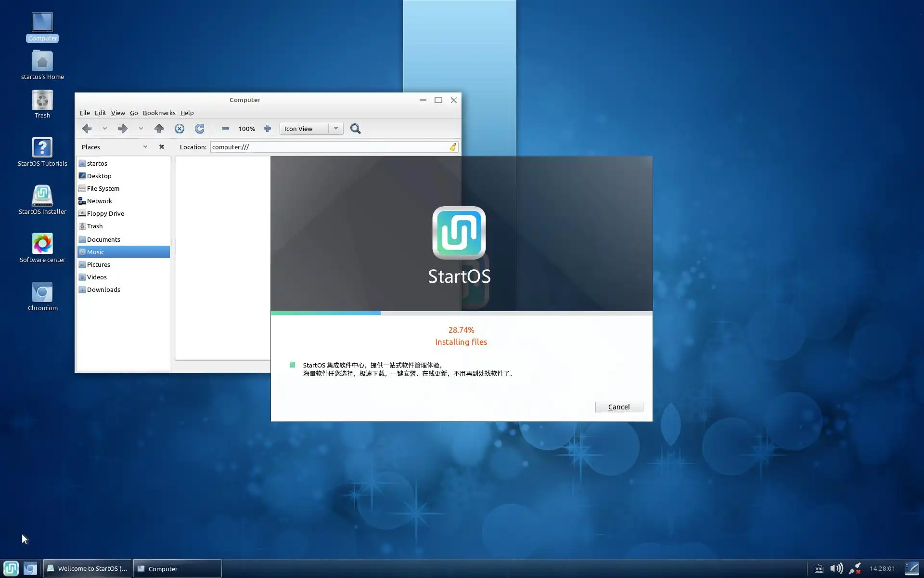
Task: Open StartOS Installer desktop icon
Action: coord(42,196)
